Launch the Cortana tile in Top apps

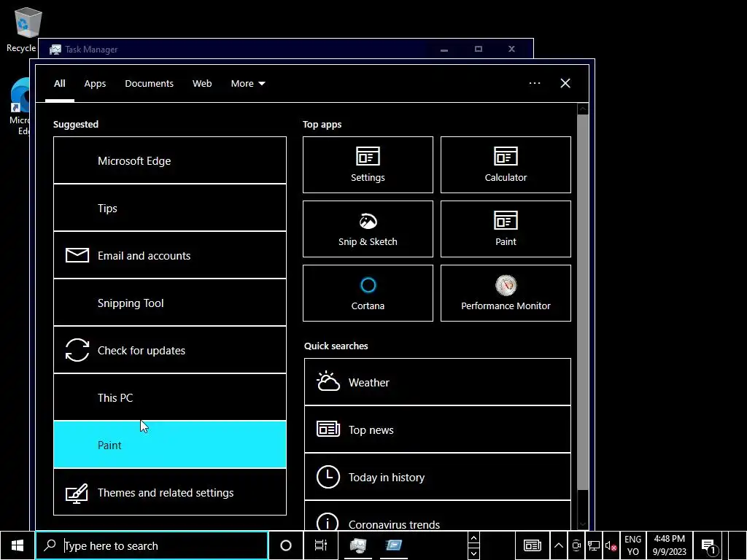pyautogui.click(x=368, y=293)
